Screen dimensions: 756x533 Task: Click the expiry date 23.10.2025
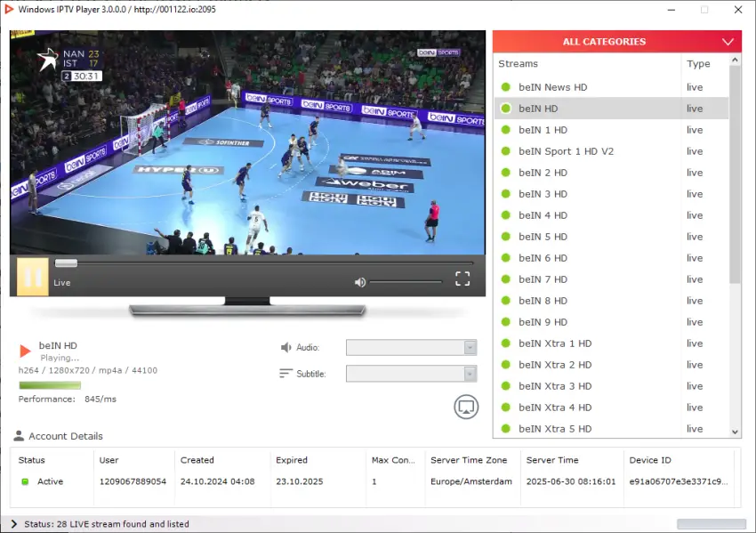[300, 481]
